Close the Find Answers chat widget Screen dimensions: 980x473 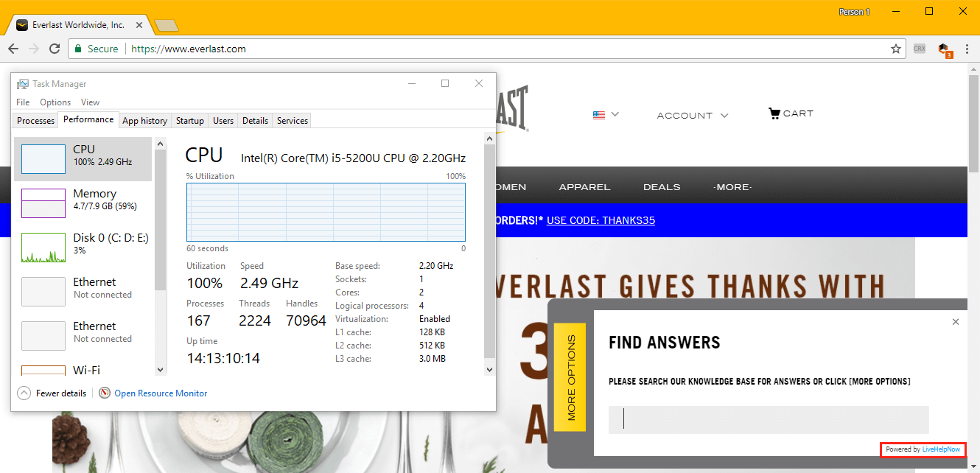[956, 322]
